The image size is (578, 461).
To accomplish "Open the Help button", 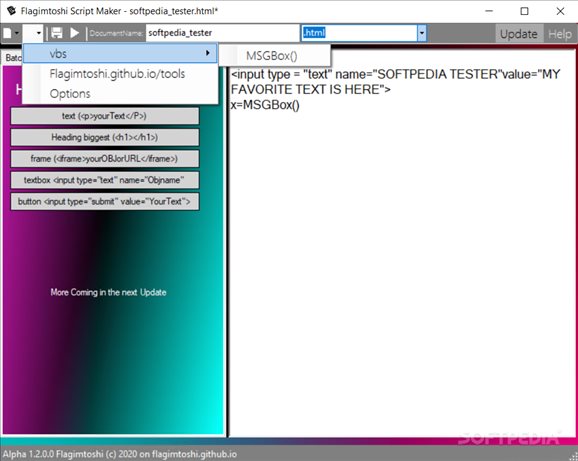I will click(x=560, y=34).
